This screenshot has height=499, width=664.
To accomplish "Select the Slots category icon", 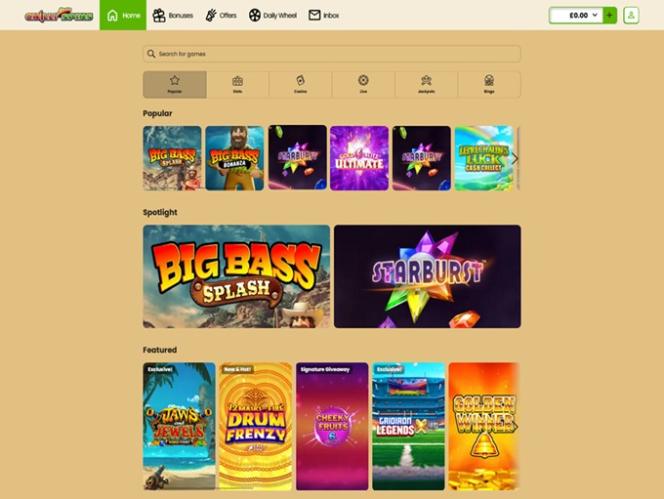I will [238, 80].
